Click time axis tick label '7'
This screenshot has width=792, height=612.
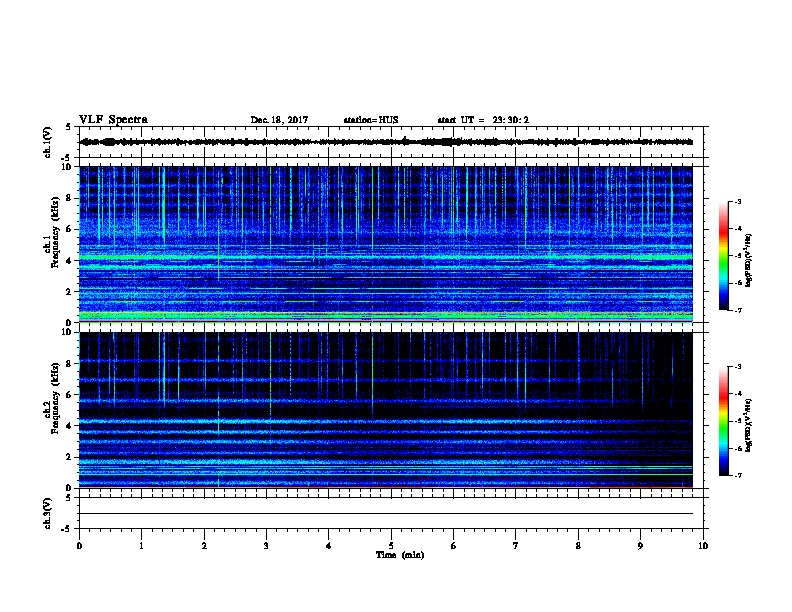[516, 545]
